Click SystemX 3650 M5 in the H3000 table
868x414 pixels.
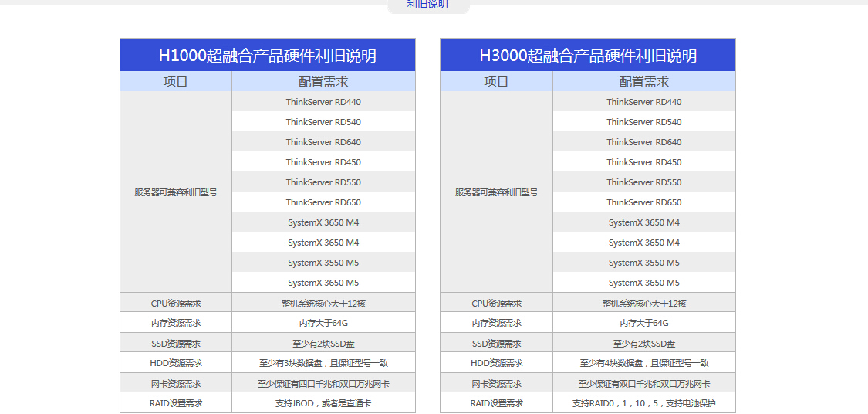pos(643,283)
